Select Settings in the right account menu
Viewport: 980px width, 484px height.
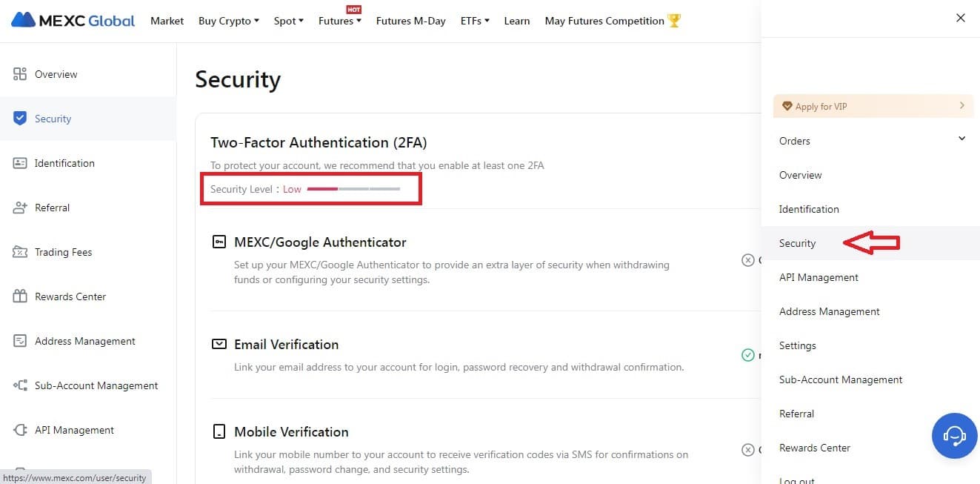pos(870,345)
